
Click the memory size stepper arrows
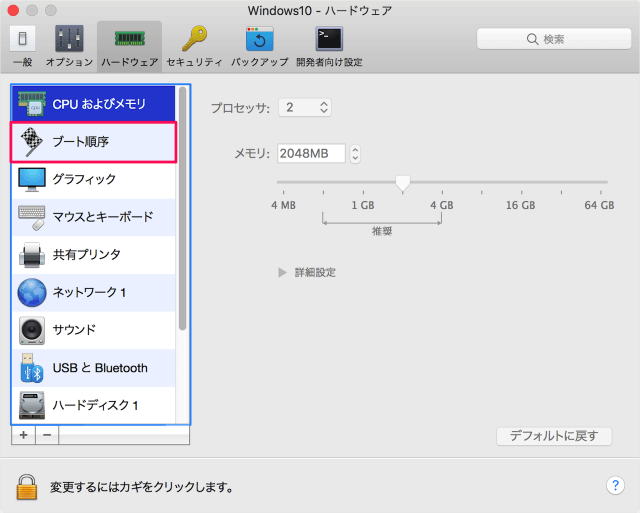pyautogui.click(x=355, y=154)
